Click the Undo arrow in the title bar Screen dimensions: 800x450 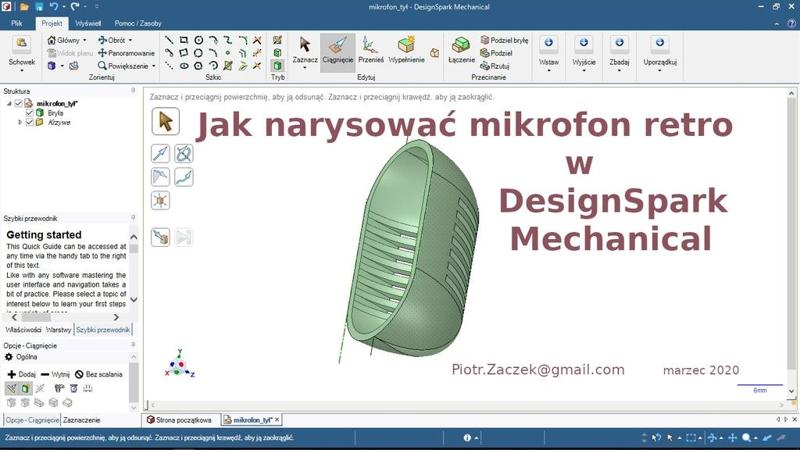point(54,7)
